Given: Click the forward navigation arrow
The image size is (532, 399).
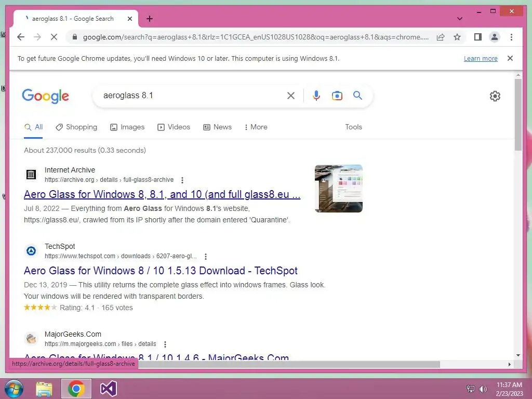Looking at the screenshot, I should (37, 37).
